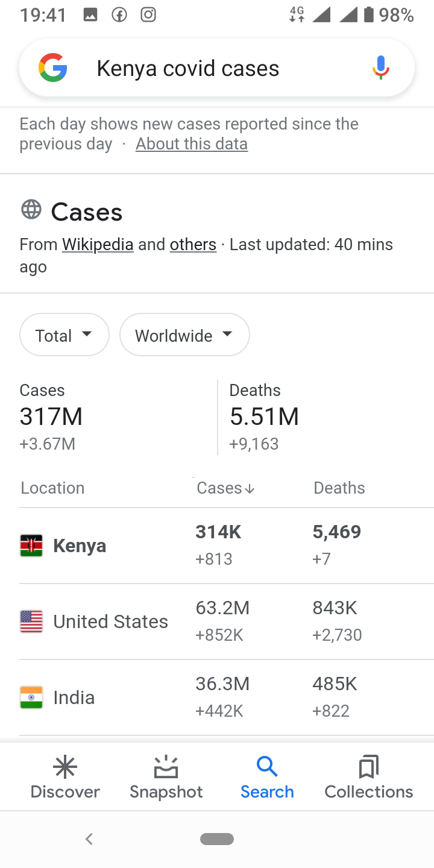Tap the Kenya flag icon
Viewport: 434px width, 868px height.
click(31, 546)
